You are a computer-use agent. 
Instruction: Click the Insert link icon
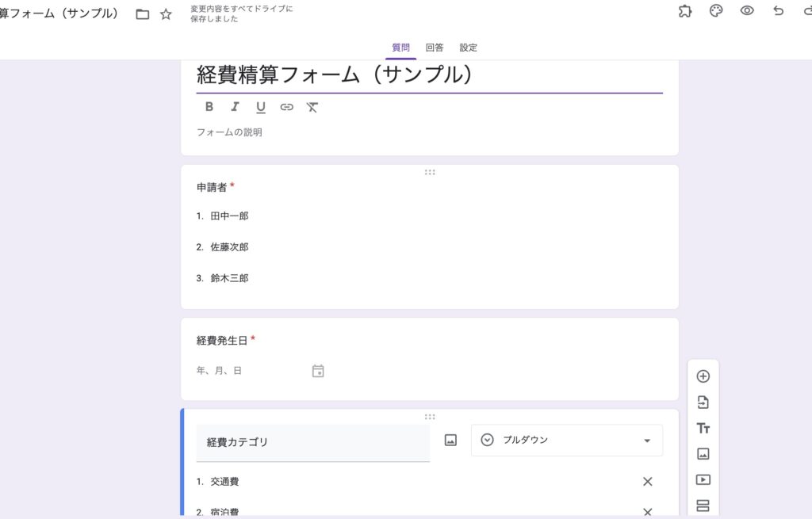286,107
